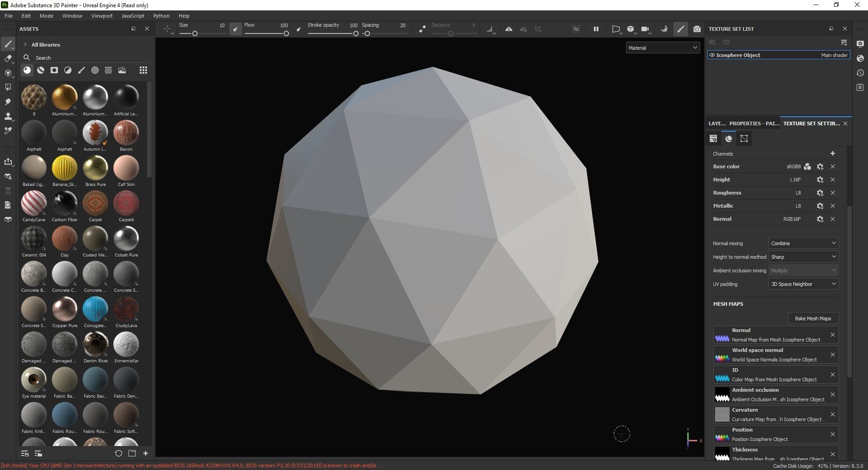Remove the Roughness channel
Image resolution: width=868 pixels, height=470 pixels.
832,193
